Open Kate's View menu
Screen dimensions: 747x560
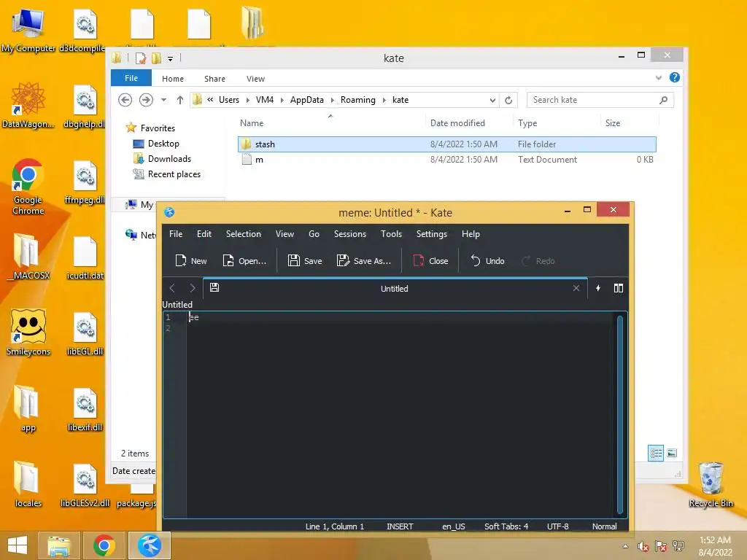[x=285, y=234]
